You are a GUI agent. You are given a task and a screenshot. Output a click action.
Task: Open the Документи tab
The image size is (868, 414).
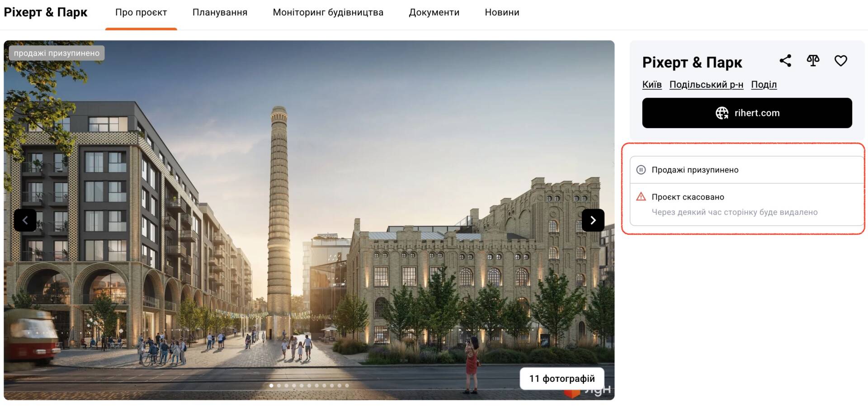(434, 13)
